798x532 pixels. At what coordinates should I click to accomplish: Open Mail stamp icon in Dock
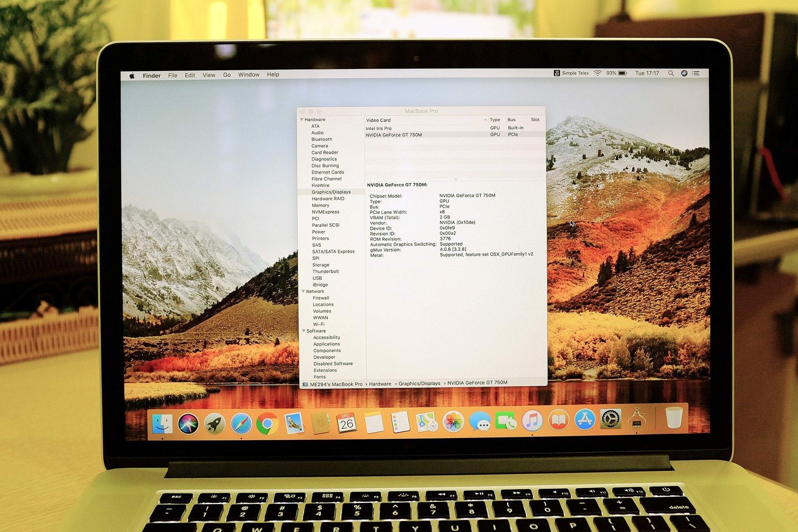pos(294,424)
